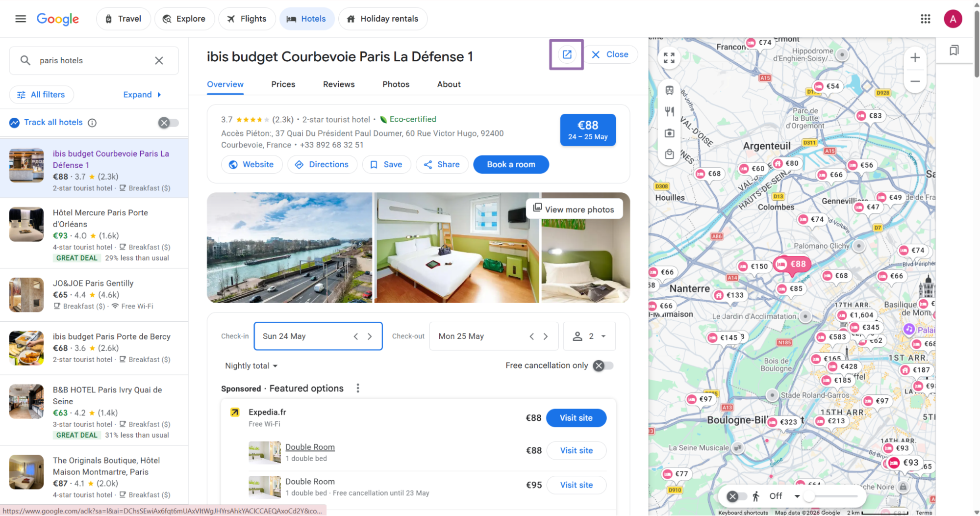Click Book a room button
The height and width of the screenshot is (516, 980).
(x=511, y=165)
